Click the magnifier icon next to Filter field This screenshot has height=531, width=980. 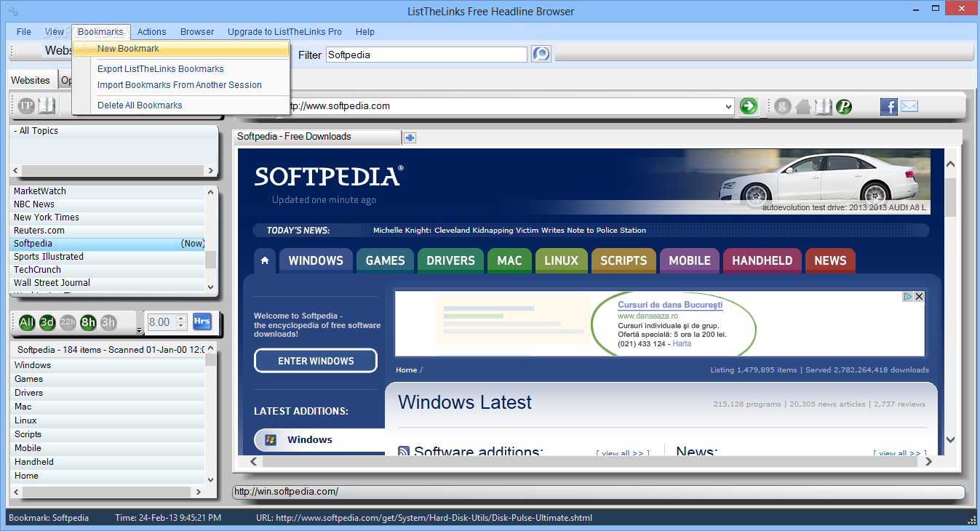pyautogui.click(x=541, y=55)
